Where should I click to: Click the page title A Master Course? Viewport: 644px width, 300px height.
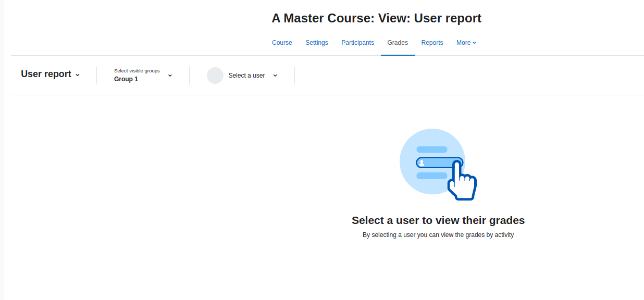377,18
